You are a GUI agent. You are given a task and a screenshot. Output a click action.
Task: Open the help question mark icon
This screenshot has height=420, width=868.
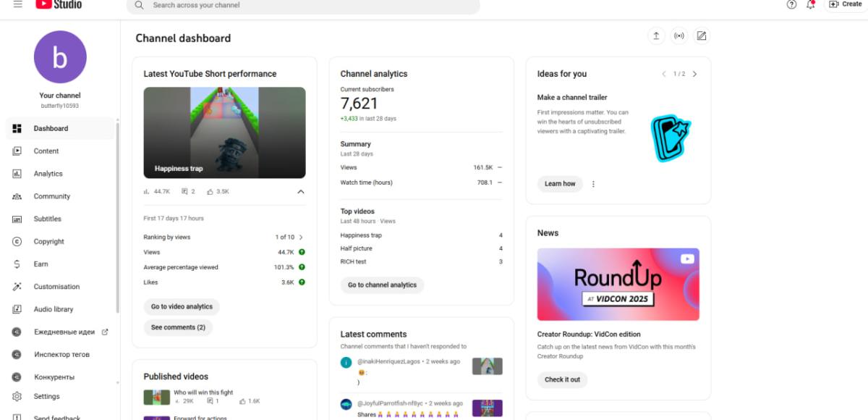coord(791,4)
